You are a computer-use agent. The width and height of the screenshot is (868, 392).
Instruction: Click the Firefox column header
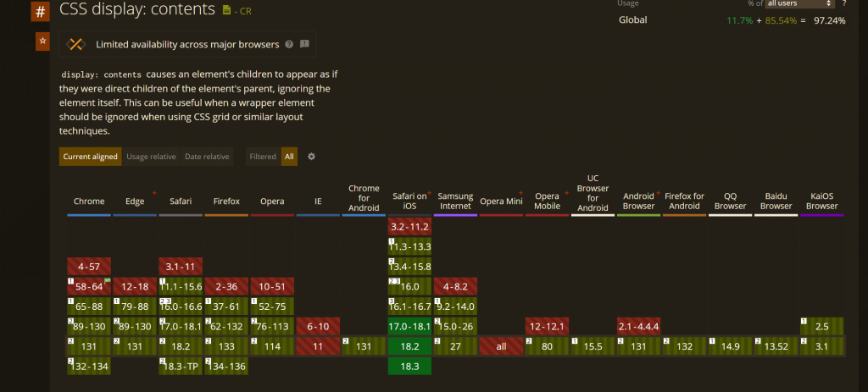pyautogui.click(x=226, y=202)
